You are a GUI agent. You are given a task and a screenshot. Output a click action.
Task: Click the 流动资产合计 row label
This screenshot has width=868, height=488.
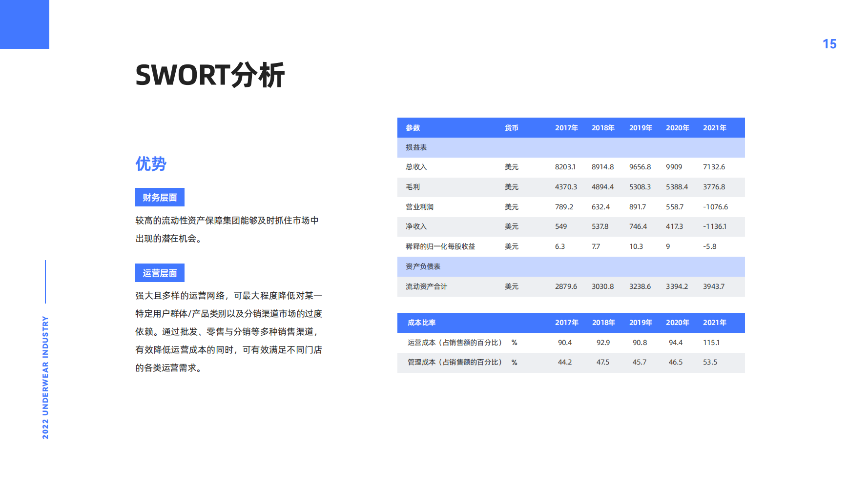(x=426, y=286)
